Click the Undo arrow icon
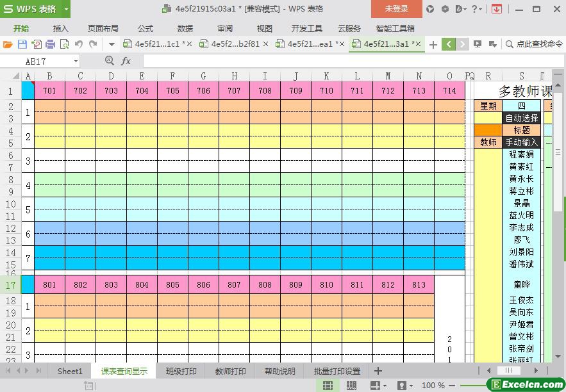The image size is (566, 392). click(79, 44)
